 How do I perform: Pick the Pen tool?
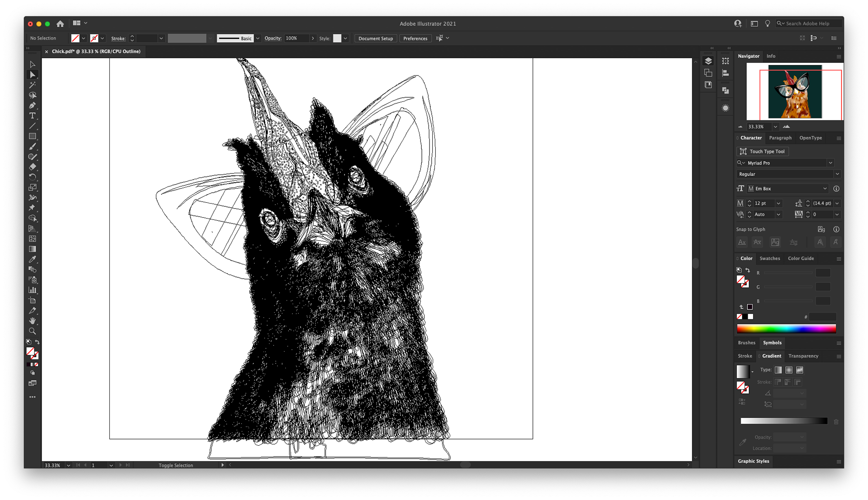[33, 105]
